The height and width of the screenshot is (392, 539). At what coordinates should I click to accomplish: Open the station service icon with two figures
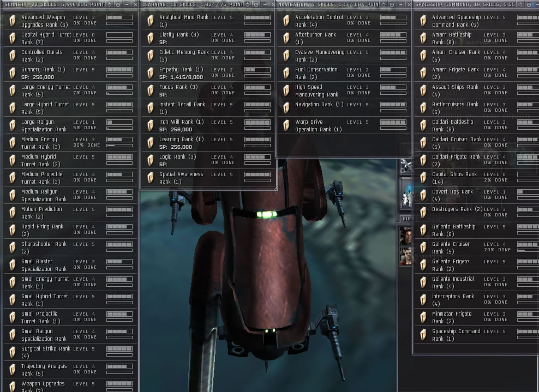pyautogui.click(x=406, y=195)
